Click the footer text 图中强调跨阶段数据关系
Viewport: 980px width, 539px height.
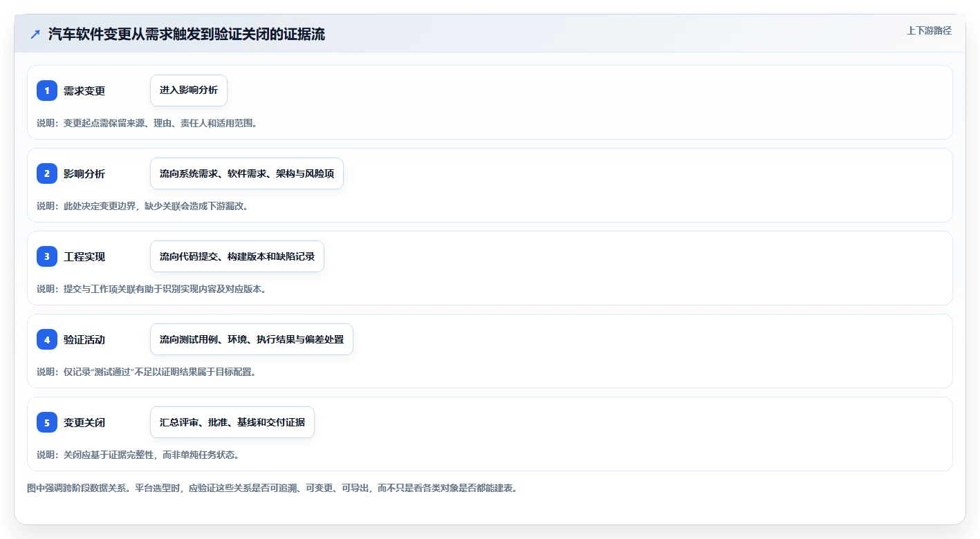[272, 488]
